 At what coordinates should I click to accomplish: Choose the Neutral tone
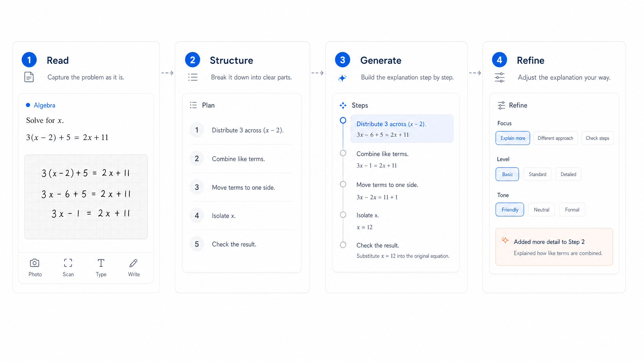click(541, 210)
